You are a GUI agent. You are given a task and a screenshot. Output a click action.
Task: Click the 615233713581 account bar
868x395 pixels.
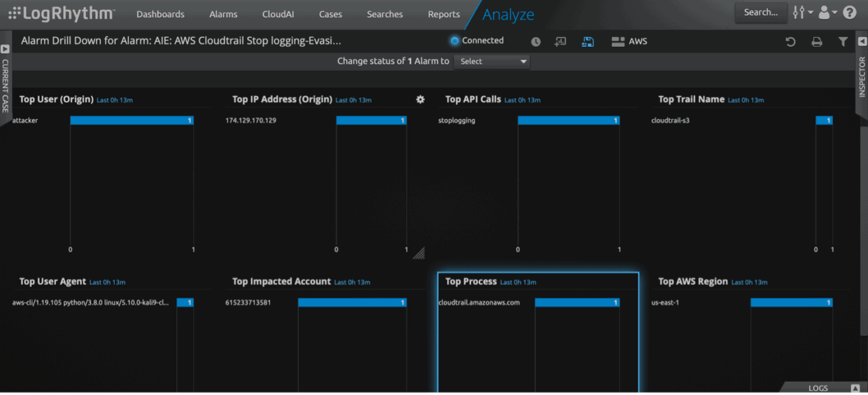(352, 303)
